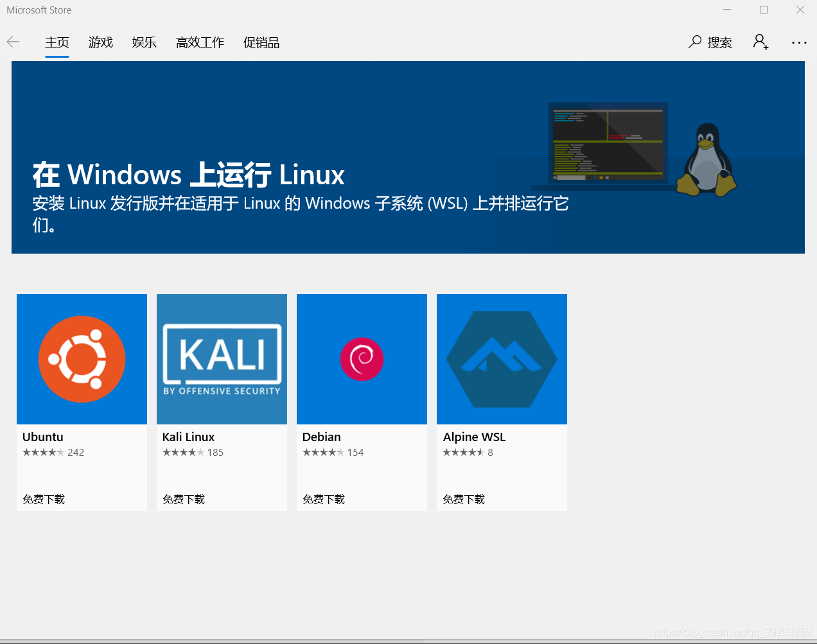Open the Kali Linux logo tile
This screenshot has width=817, height=644.
pos(222,359)
